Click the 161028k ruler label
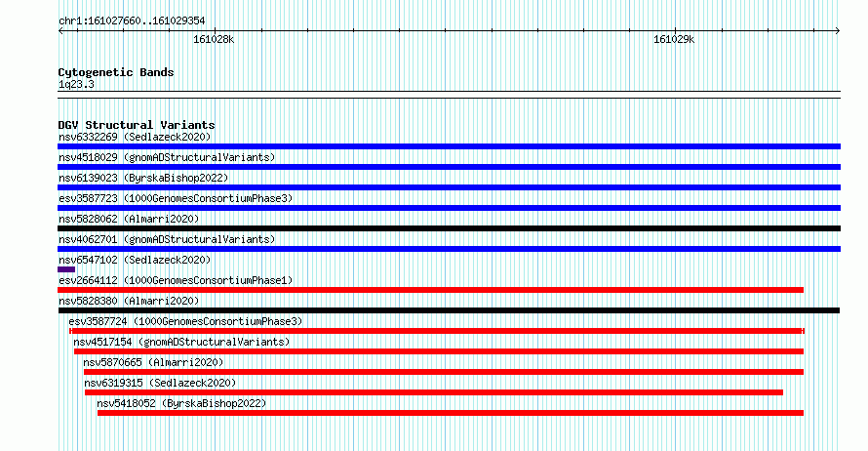The height and width of the screenshot is (451, 868). point(214,39)
